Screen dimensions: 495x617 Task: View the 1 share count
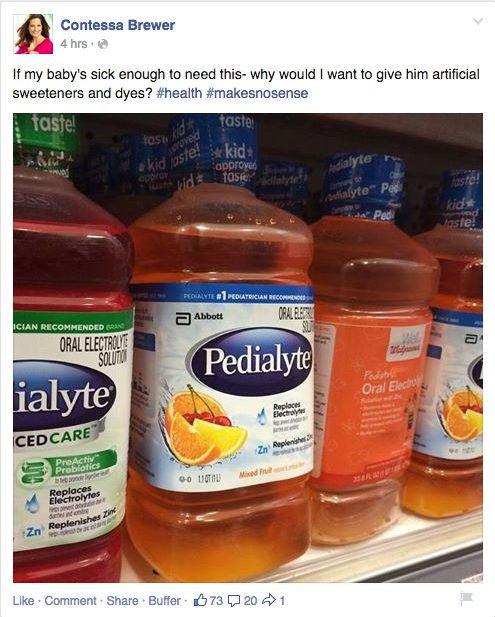[282, 601]
